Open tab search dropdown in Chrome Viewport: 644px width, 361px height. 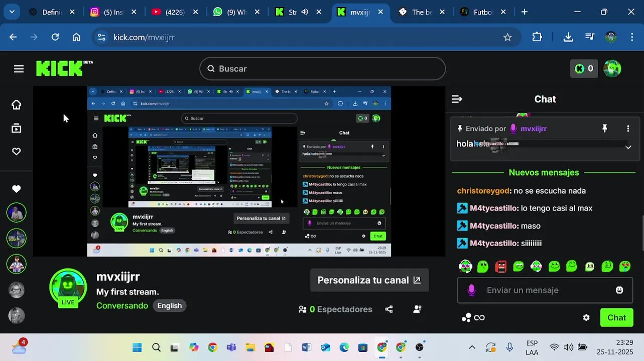12,12
